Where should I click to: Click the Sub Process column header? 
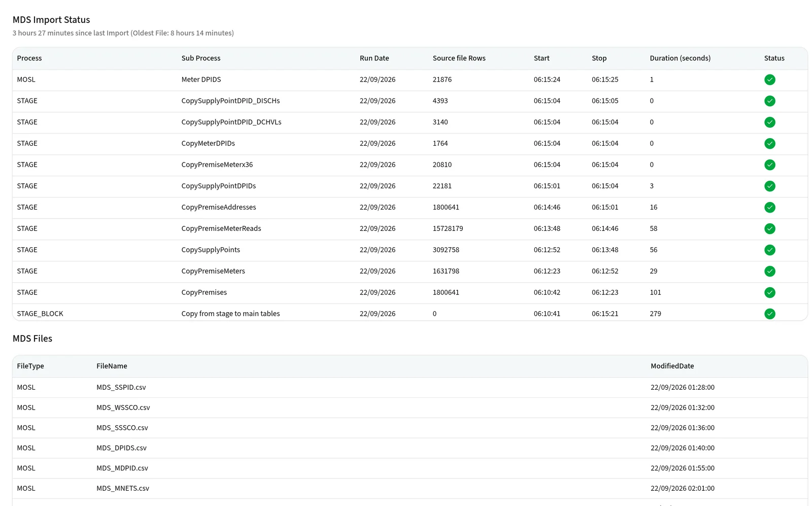click(x=201, y=58)
